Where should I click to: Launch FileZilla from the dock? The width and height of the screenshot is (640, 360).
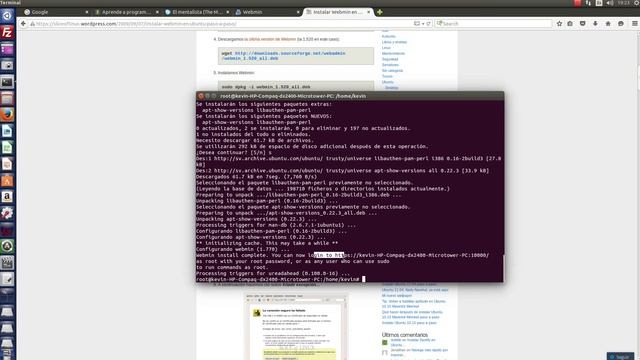point(7,32)
